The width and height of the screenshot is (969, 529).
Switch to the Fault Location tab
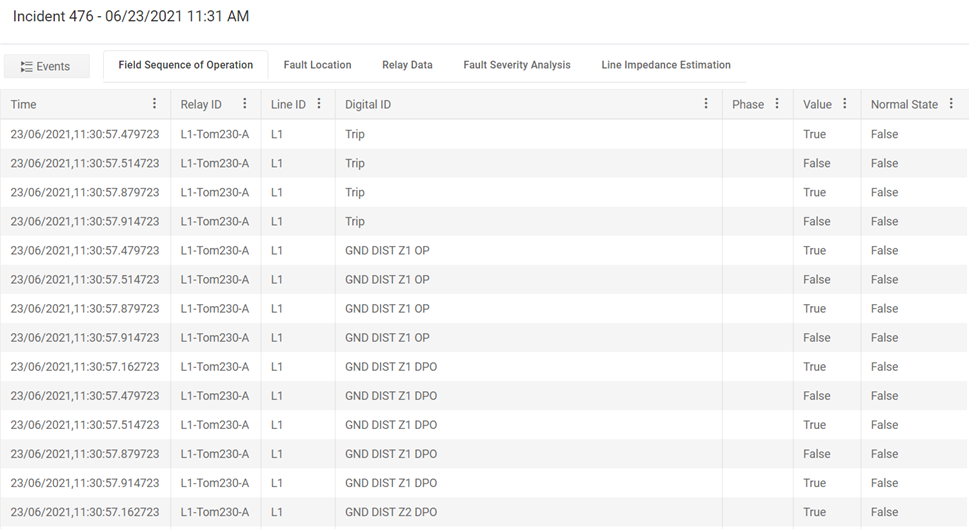[317, 65]
